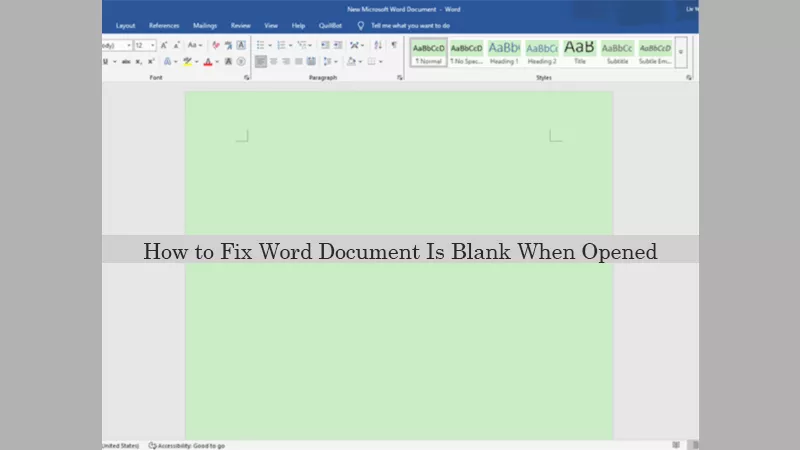Viewport: 800px width, 450px height.
Task: Open the highlight color dropdown arrow
Action: (x=196, y=62)
